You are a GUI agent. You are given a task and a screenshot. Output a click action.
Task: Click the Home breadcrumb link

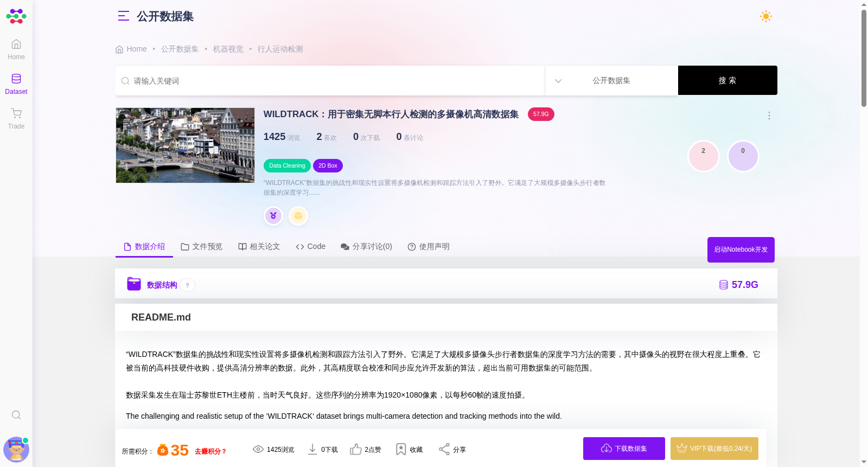point(131,49)
